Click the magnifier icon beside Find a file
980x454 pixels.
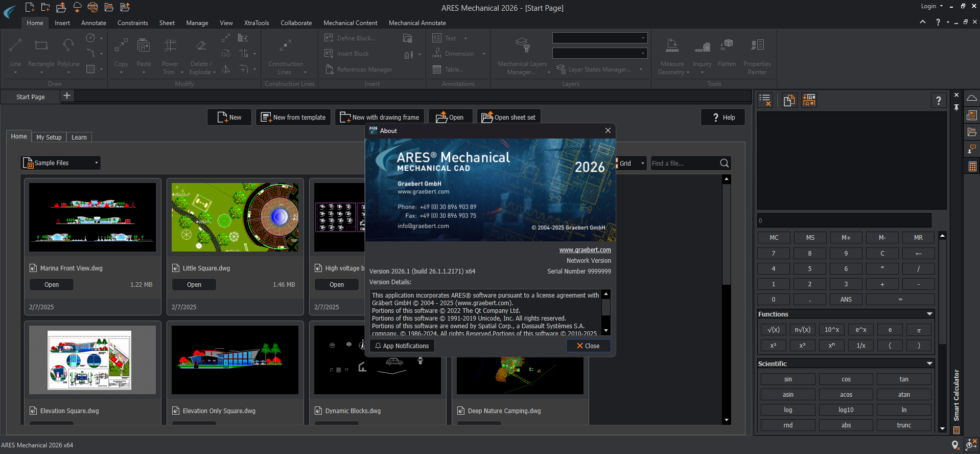(x=724, y=163)
